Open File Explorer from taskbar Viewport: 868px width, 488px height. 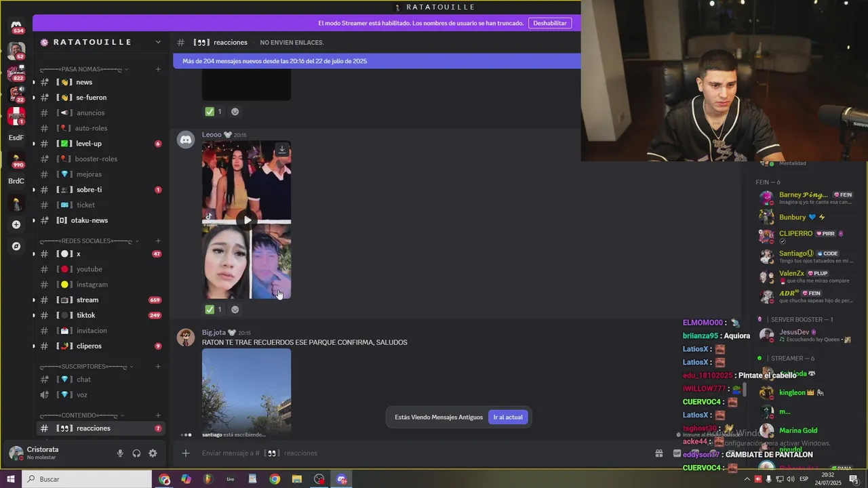[297, 479]
